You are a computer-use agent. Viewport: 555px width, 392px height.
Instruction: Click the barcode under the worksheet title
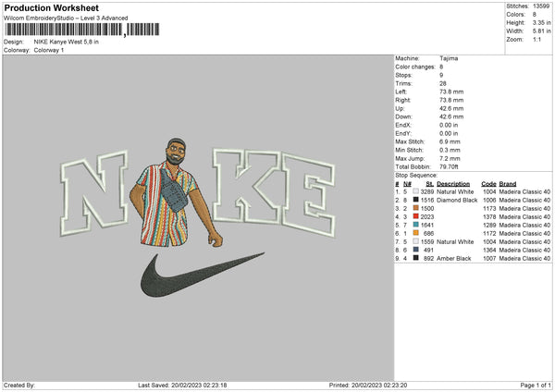click(81, 30)
